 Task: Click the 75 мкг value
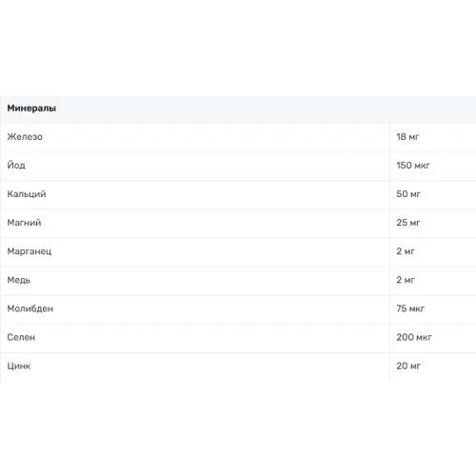coord(410,308)
